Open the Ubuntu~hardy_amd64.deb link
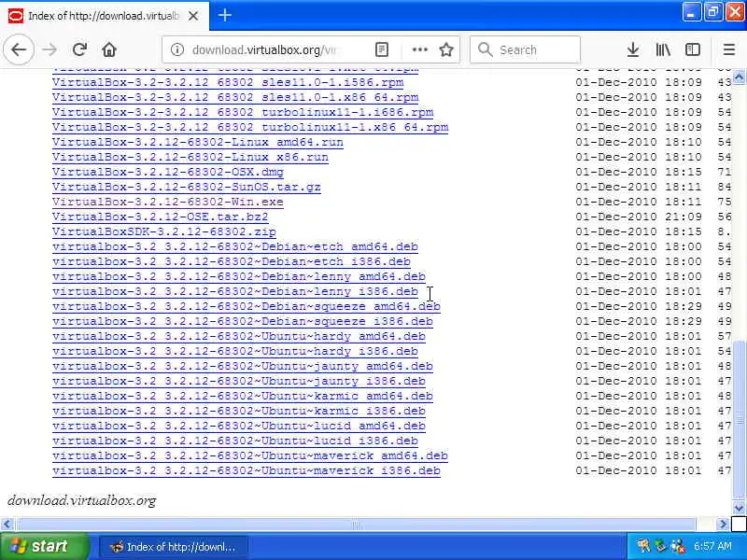This screenshot has width=747, height=560. pyautogui.click(x=239, y=336)
